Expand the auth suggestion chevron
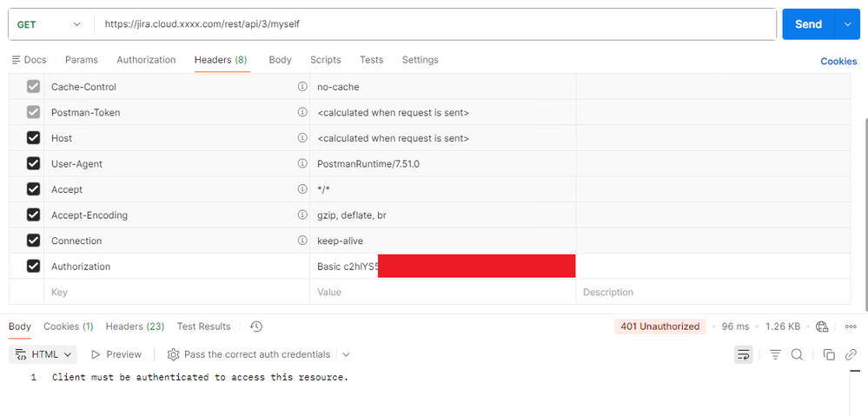Viewport: 868px width, 416px height. coord(346,354)
